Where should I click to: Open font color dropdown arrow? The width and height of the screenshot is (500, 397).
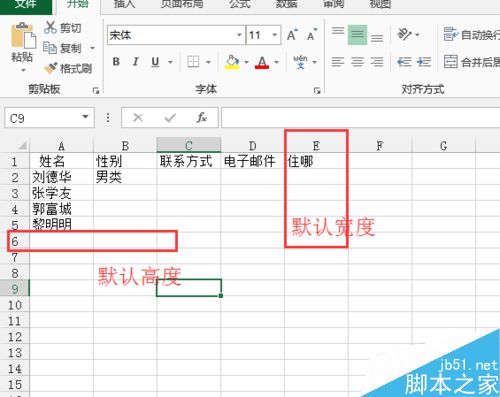tap(276, 62)
